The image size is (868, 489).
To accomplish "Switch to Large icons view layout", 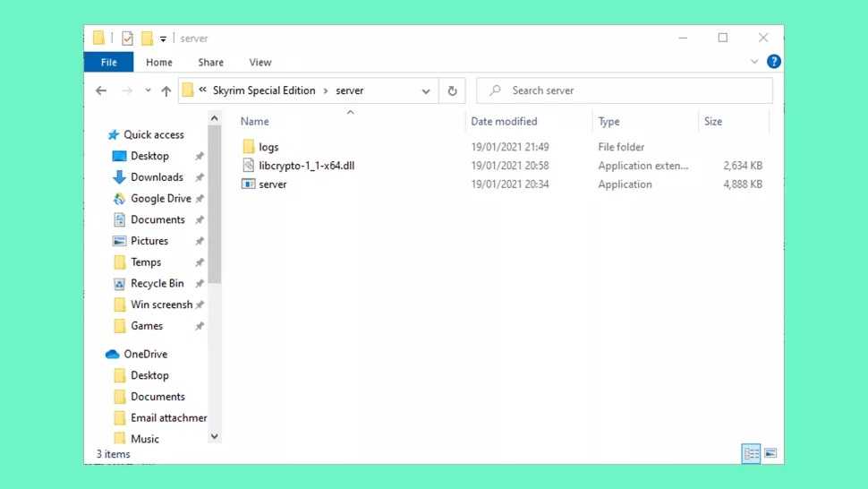I will point(770,454).
